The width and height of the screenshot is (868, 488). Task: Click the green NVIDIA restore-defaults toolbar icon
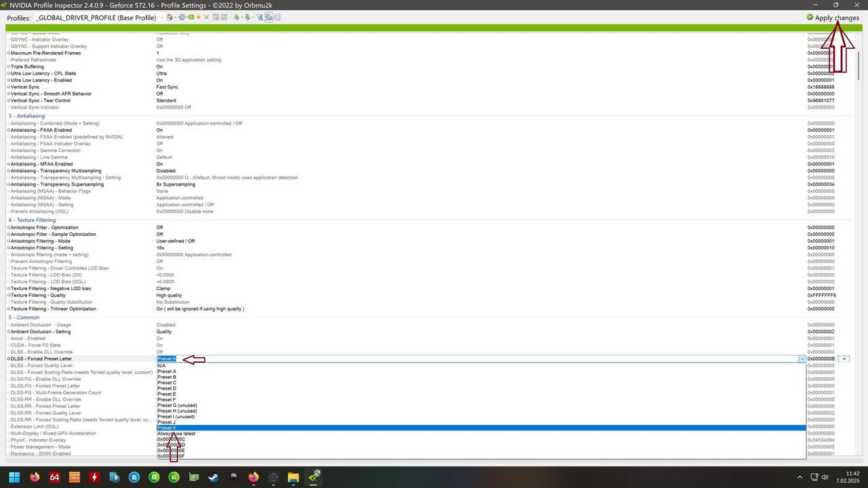[x=191, y=17]
